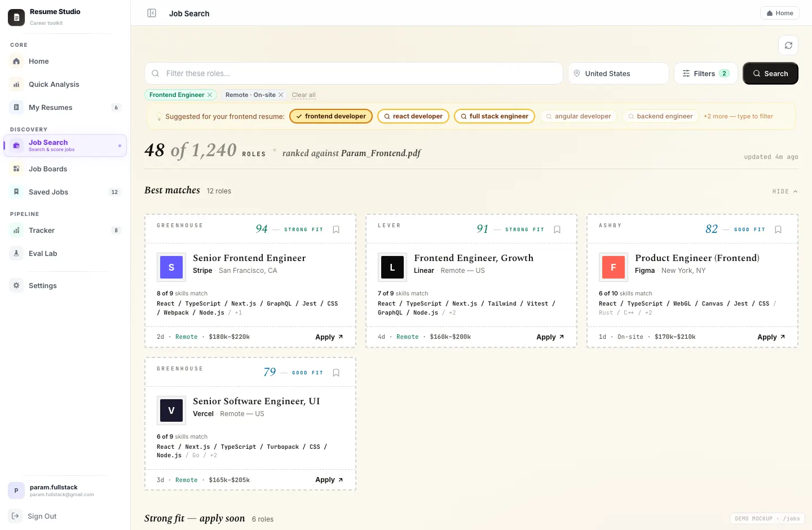Open the United States location selector
Viewport: 812px width, 530px height.
tap(619, 73)
